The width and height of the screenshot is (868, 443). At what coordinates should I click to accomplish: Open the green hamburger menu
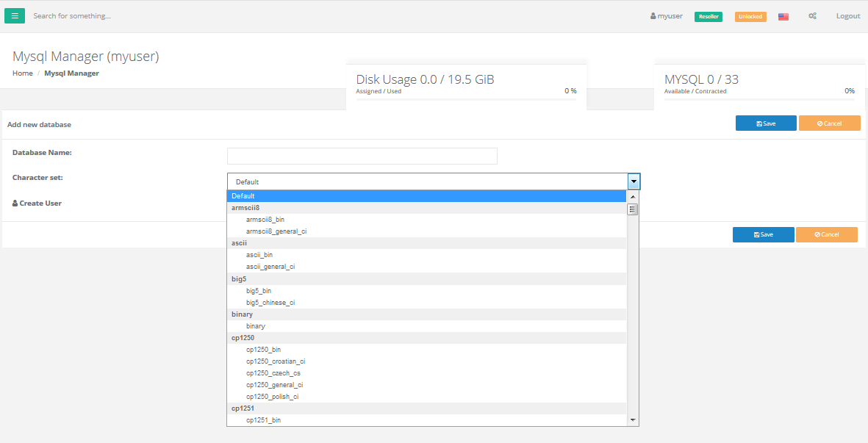click(x=15, y=16)
